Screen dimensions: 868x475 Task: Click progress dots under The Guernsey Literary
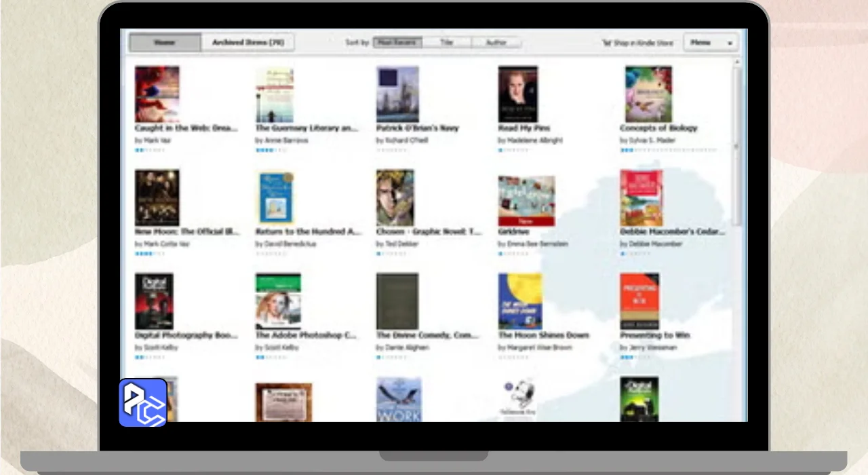tap(271, 150)
